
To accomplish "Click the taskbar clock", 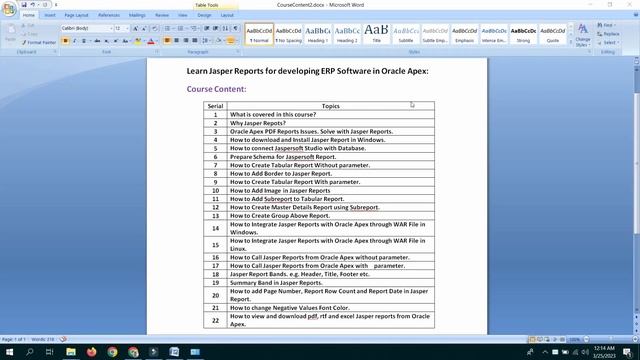I will point(604,352).
